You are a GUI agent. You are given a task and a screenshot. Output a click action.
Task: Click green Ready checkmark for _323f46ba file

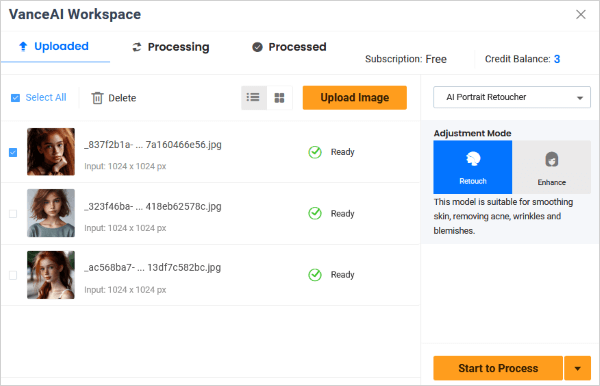(315, 213)
